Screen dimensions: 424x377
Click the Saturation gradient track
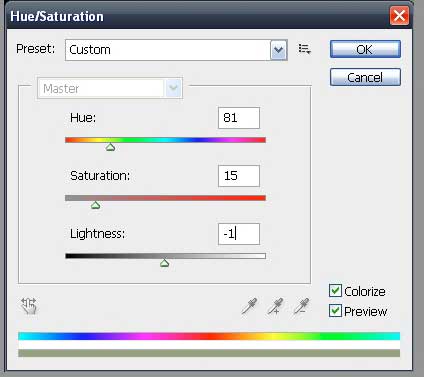click(165, 198)
